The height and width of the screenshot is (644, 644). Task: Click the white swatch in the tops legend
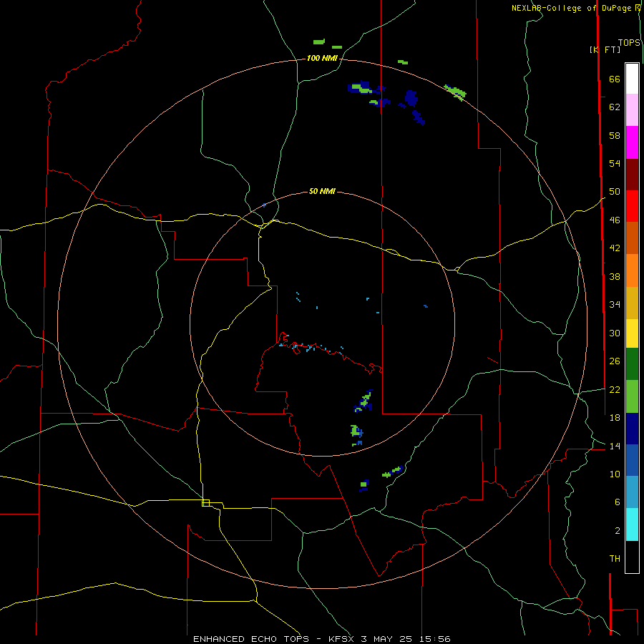coord(632,79)
